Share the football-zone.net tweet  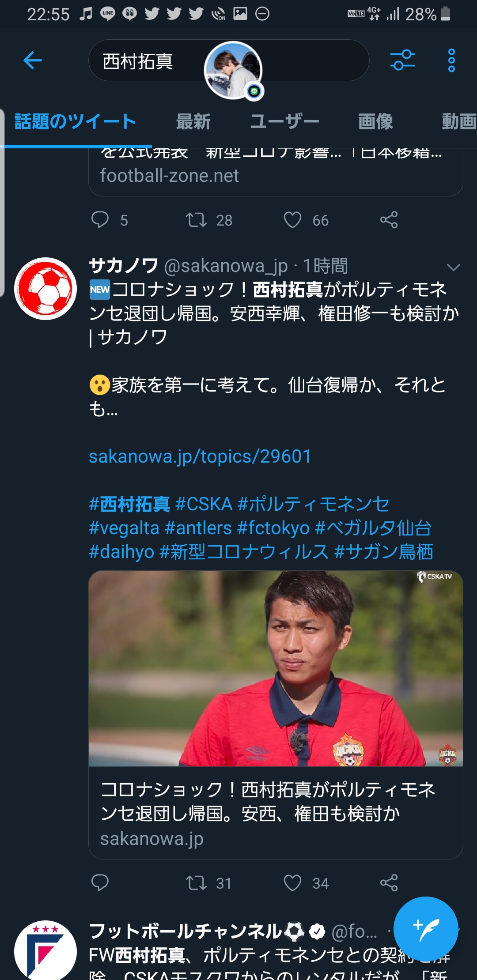point(389,220)
